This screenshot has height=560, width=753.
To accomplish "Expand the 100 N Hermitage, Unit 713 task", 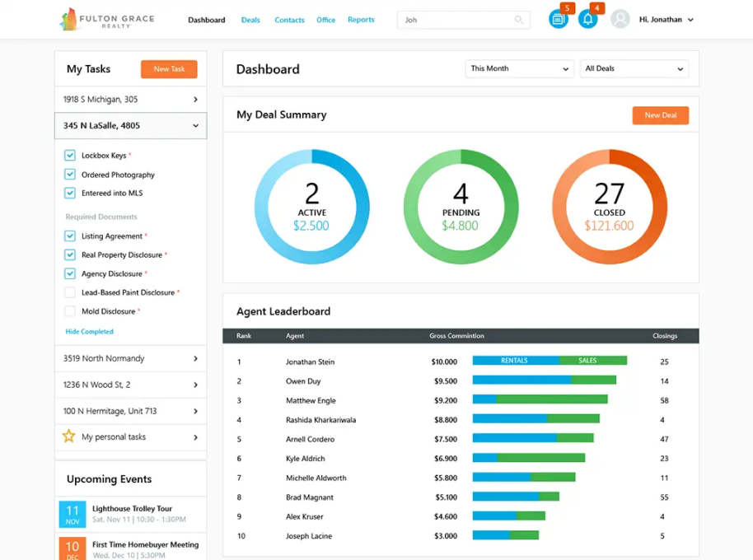I will [131, 411].
